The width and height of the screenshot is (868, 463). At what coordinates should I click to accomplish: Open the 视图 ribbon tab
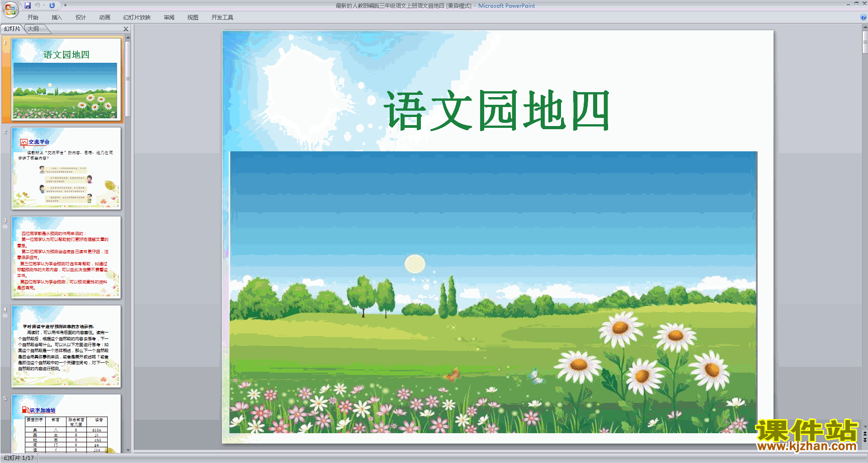point(193,18)
